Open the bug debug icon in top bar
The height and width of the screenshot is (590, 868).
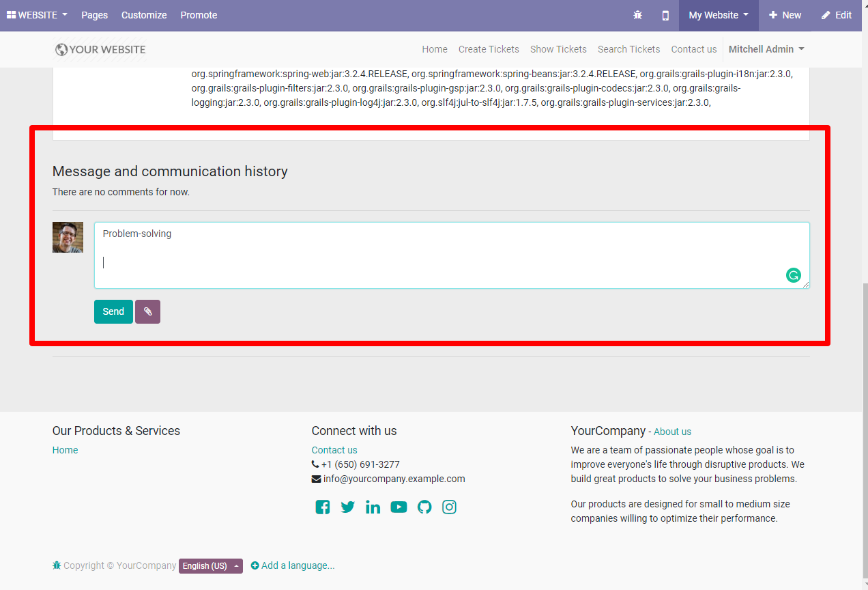[637, 15]
